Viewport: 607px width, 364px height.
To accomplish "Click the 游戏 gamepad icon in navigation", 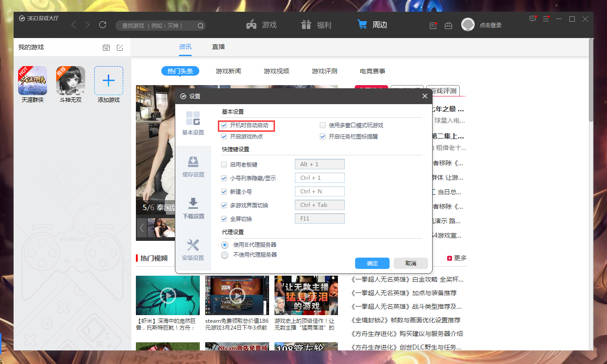I will pyautogui.click(x=251, y=24).
